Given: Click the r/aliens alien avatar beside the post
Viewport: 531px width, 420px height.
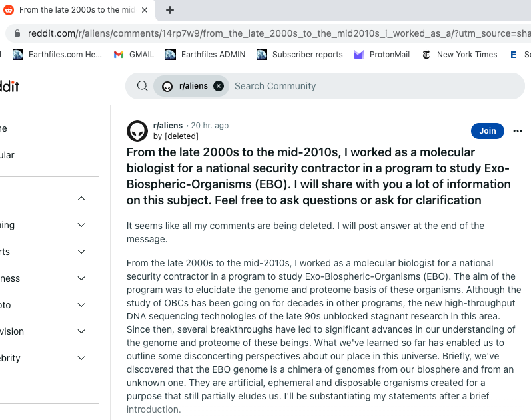Looking at the screenshot, I should [137, 131].
